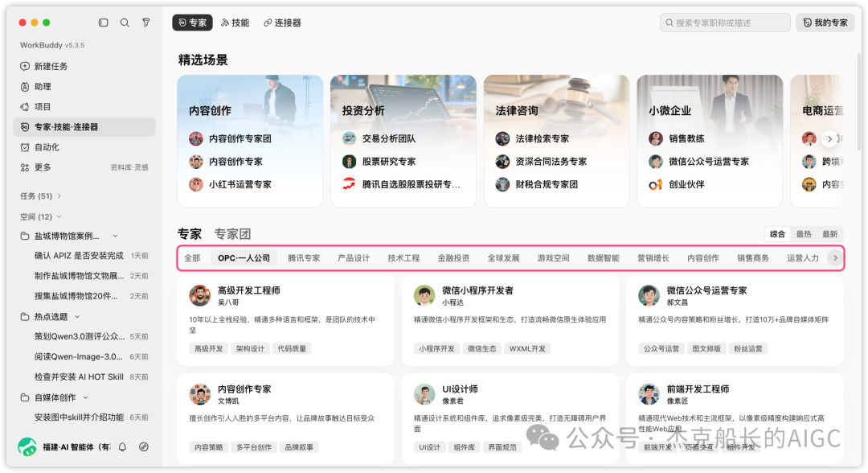Viewport: 868px width, 473px height.
Task: Click the 内容创作专家 card avatar 文博凯
Action: (x=200, y=394)
